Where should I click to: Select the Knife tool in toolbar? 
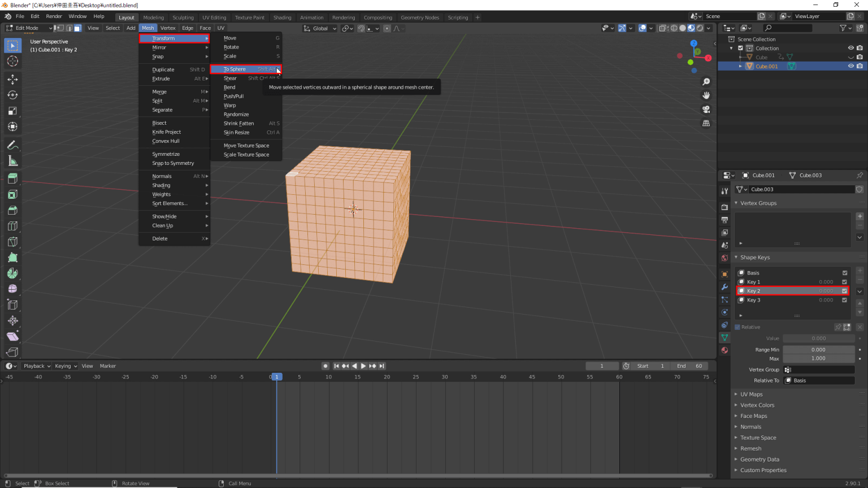12,242
